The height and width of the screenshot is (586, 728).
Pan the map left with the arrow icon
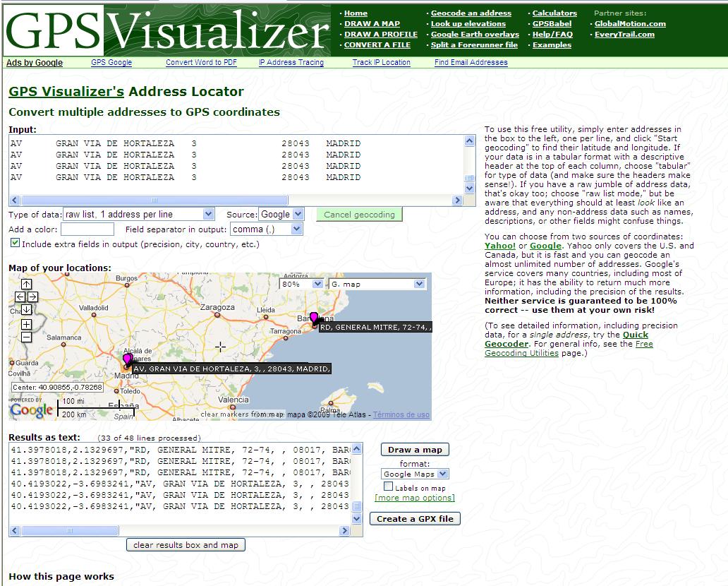[x=20, y=297]
